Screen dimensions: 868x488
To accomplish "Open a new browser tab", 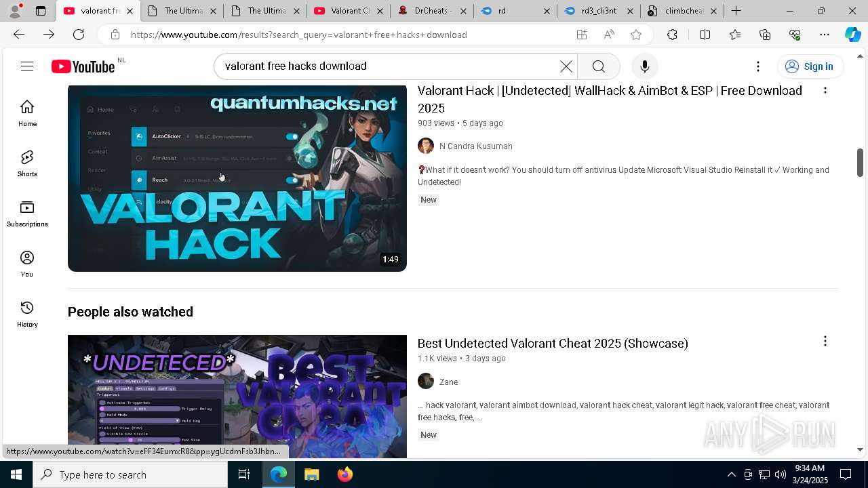I will [736, 11].
